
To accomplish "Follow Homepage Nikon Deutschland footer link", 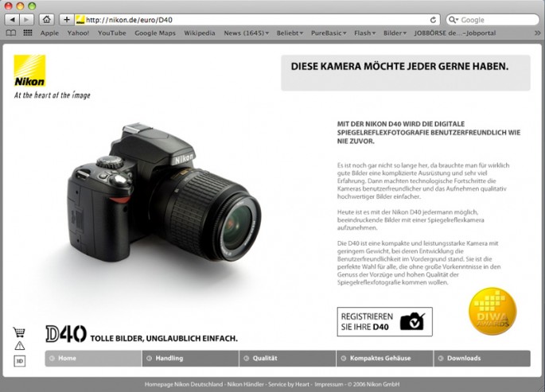I will click(x=184, y=384).
